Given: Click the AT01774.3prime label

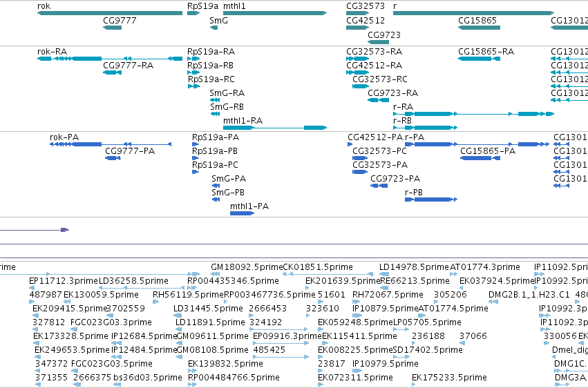Looking at the screenshot, I should tap(485, 267).
